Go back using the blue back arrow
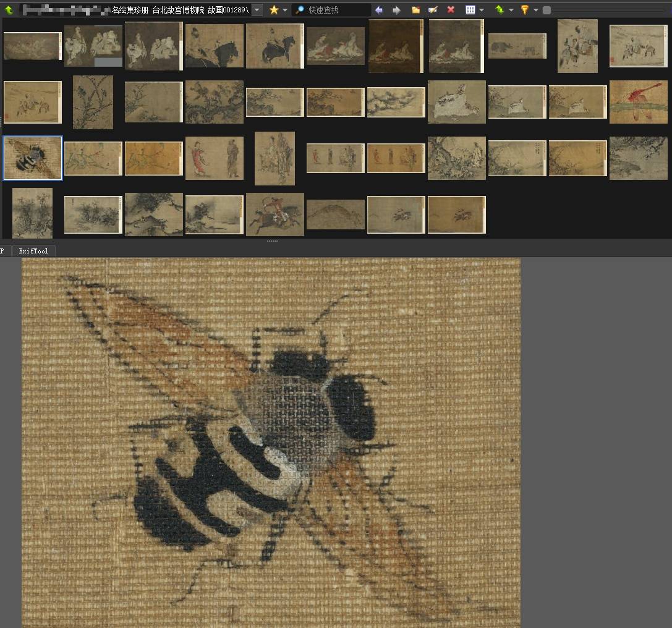672x628 pixels. 378,9
